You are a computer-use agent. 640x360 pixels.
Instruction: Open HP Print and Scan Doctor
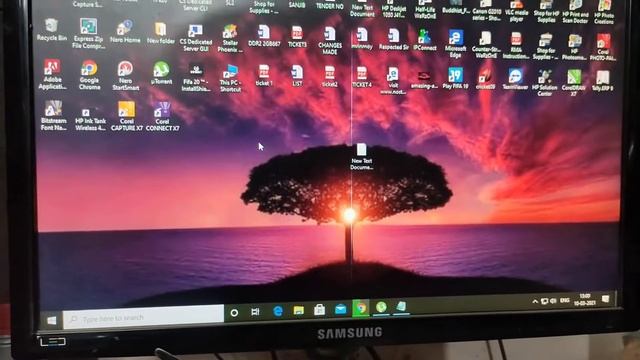tap(576, 11)
